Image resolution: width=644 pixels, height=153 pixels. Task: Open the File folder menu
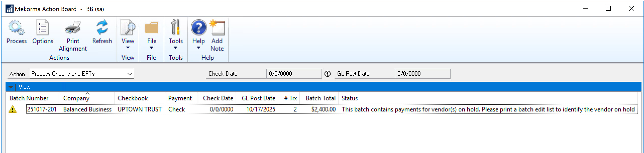click(151, 28)
